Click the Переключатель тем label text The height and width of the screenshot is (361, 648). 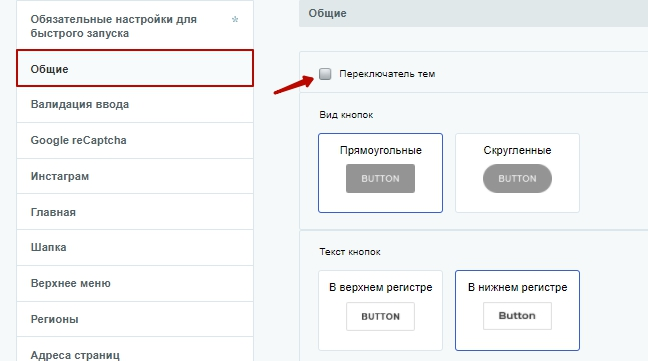[x=387, y=74]
